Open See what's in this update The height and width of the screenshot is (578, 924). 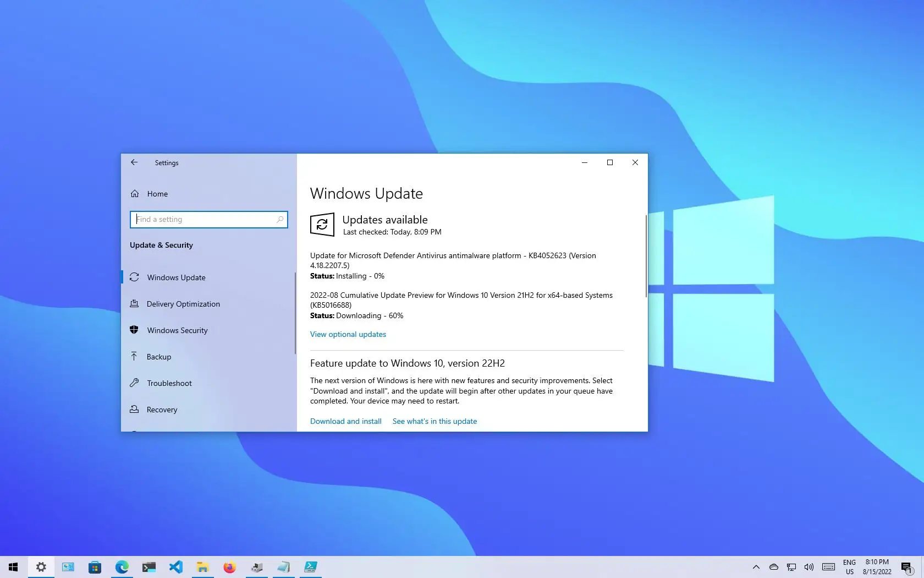(435, 421)
